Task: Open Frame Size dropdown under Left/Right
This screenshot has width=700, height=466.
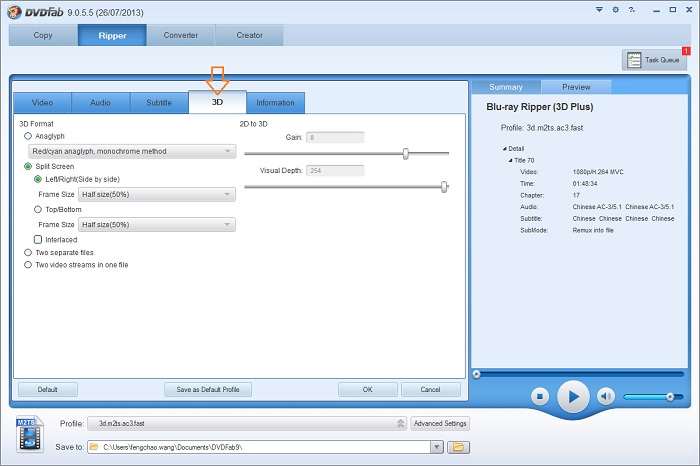Action: [157, 194]
